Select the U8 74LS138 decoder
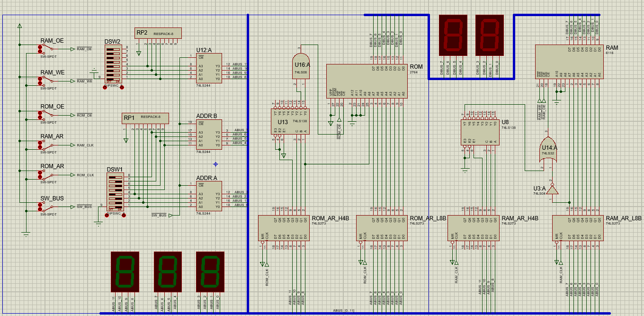Image resolution: width=644 pixels, height=316 pixels. 479,132
